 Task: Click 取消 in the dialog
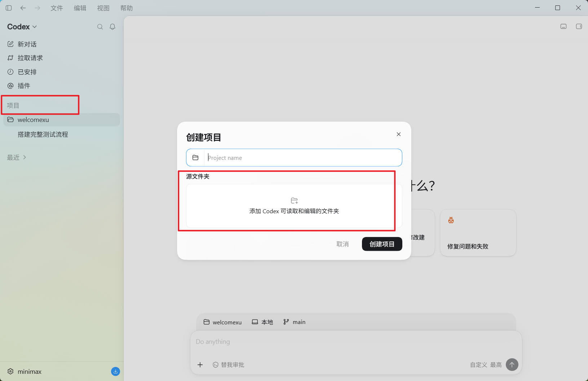point(342,244)
